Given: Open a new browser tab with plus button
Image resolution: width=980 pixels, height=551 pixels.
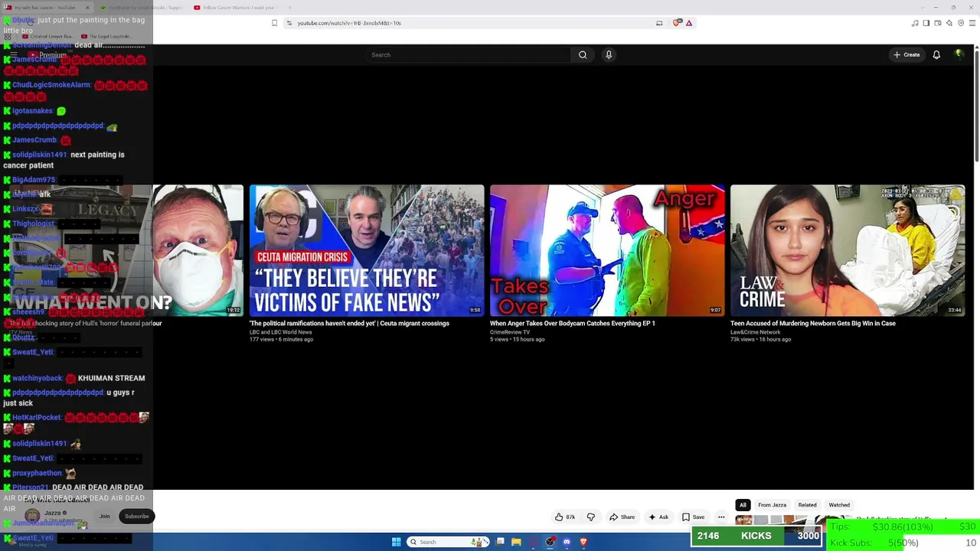Looking at the screenshot, I should point(290,8).
